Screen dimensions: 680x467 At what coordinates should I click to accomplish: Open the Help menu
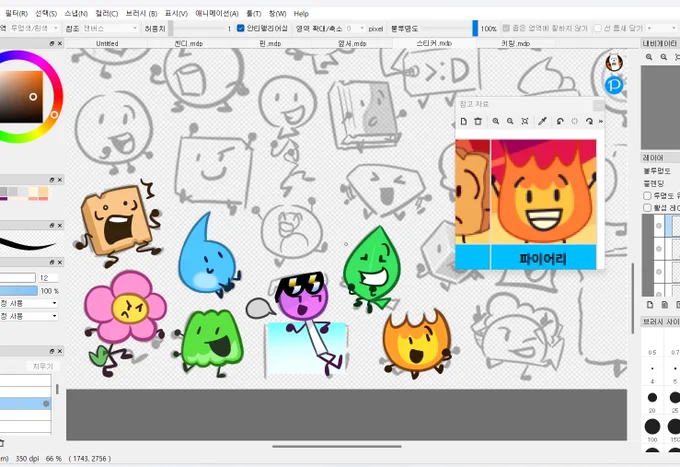pyautogui.click(x=301, y=13)
